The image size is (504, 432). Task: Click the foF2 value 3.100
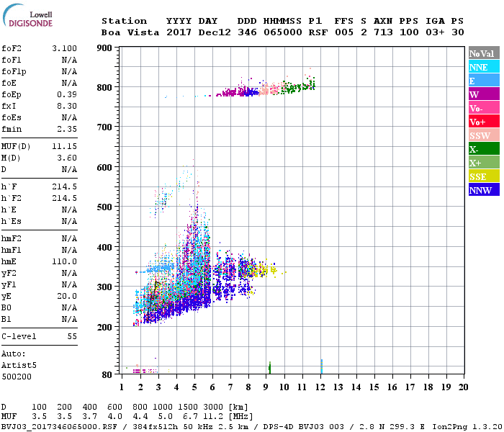tap(64, 48)
